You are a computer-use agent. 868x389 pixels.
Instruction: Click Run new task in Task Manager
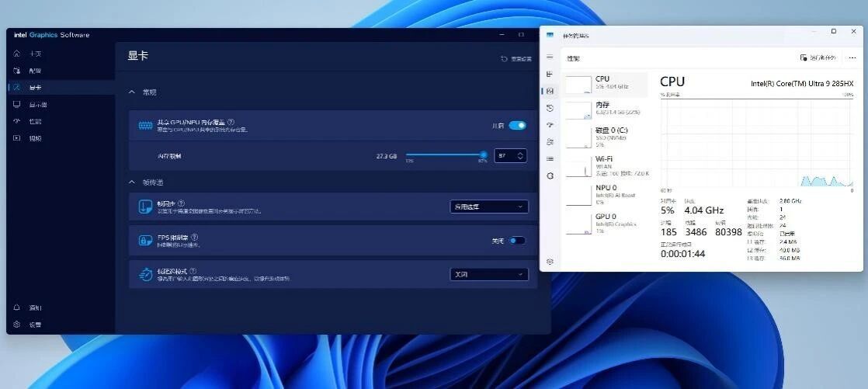coord(819,57)
